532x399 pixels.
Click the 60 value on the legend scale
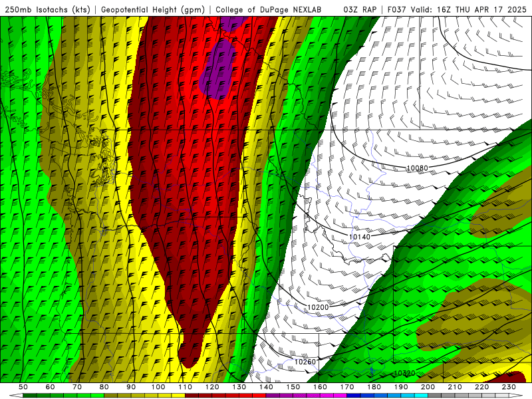[51, 387]
